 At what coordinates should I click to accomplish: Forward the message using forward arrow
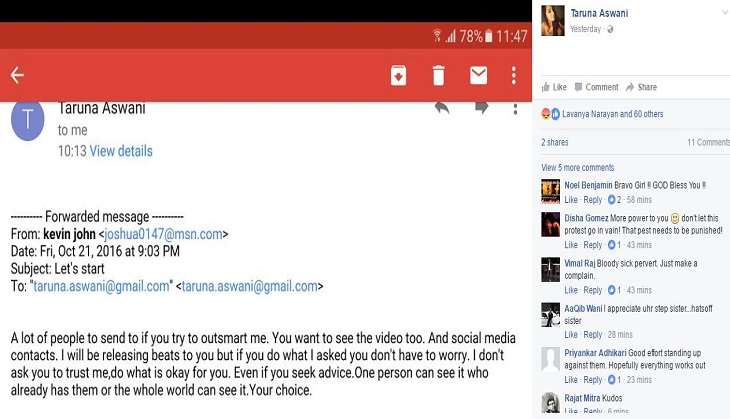coord(481,108)
